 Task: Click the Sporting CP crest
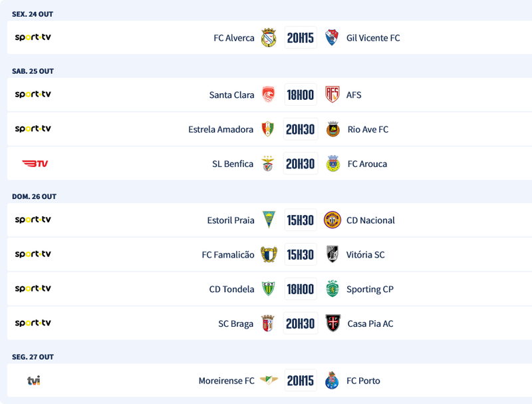(x=332, y=289)
